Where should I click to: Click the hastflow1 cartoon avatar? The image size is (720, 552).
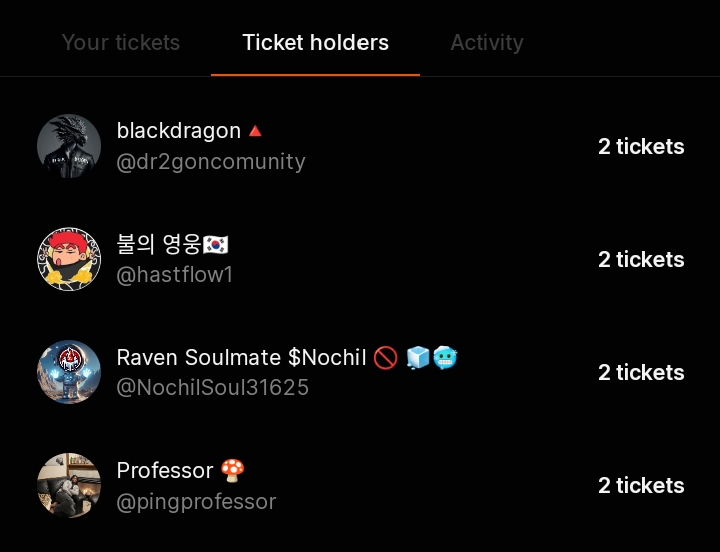coord(69,259)
